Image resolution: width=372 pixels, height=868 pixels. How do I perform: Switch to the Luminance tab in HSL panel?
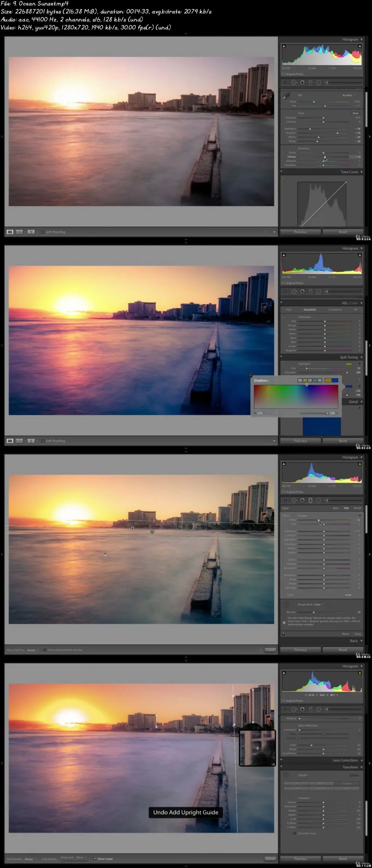[335, 310]
